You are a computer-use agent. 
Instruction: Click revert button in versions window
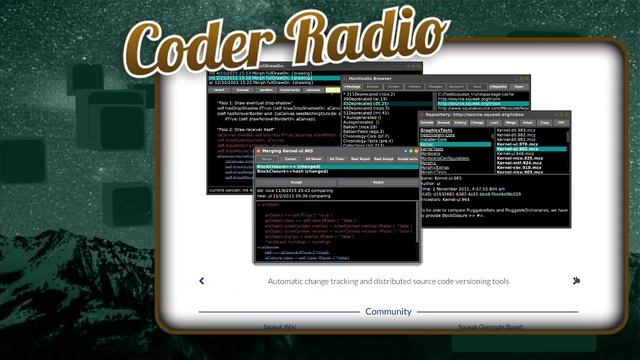pyautogui.click(x=219, y=90)
